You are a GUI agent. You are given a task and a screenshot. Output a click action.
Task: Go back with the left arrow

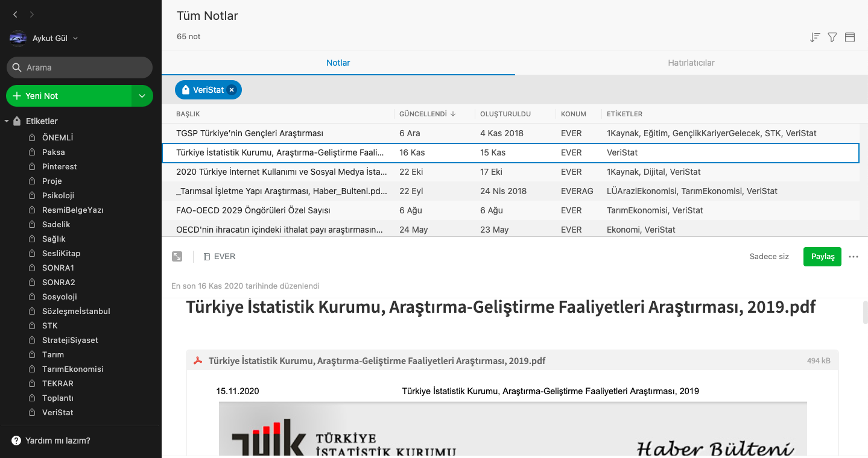click(x=15, y=14)
